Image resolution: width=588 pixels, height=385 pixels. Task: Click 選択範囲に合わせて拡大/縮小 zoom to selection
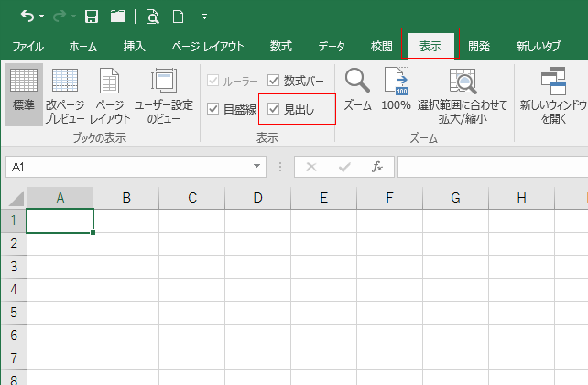point(463,94)
